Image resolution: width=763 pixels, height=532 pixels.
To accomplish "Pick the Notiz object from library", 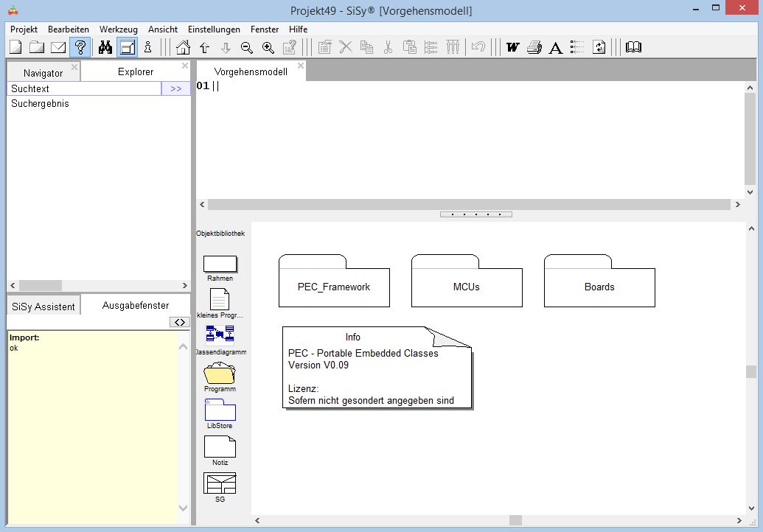I will pyautogui.click(x=220, y=447).
